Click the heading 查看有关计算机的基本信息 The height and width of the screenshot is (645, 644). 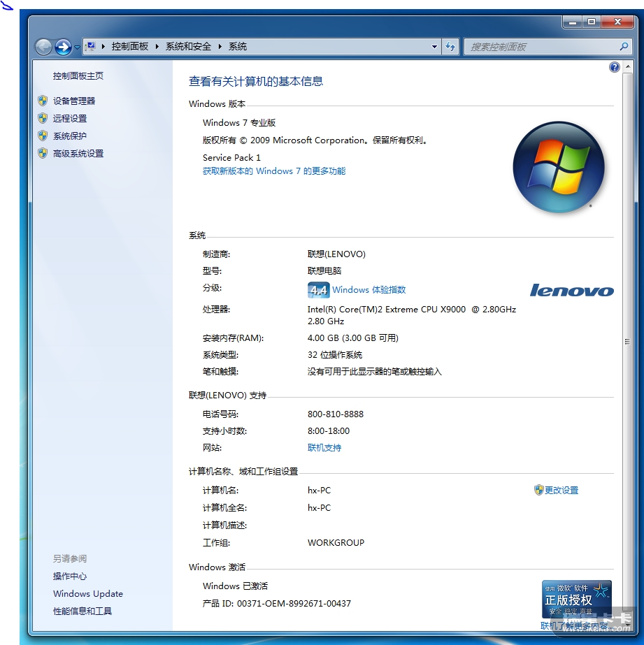click(x=255, y=82)
